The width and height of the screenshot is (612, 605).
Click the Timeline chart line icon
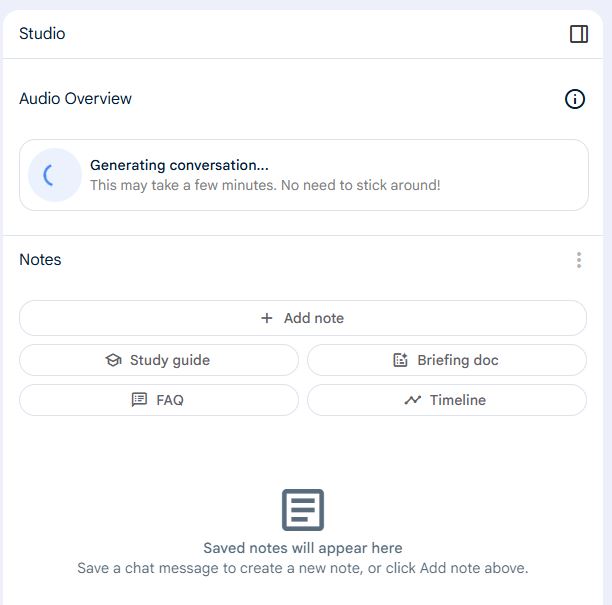pos(412,400)
